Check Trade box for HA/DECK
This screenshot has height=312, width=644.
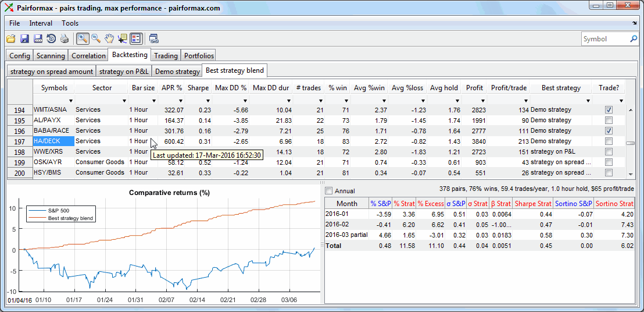click(x=609, y=141)
